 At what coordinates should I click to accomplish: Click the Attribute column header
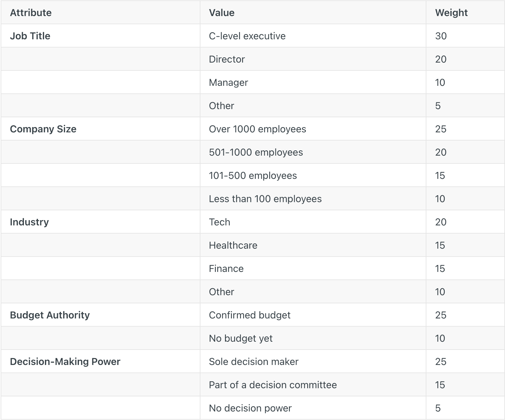(31, 13)
